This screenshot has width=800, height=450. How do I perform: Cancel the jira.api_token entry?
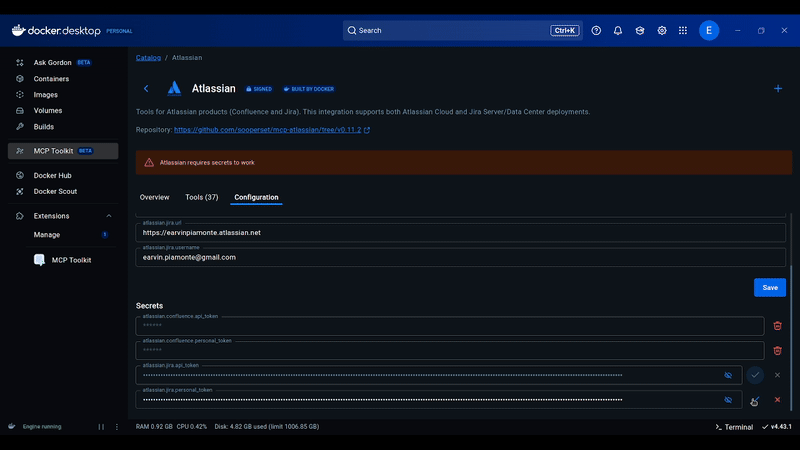pos(778,375)
